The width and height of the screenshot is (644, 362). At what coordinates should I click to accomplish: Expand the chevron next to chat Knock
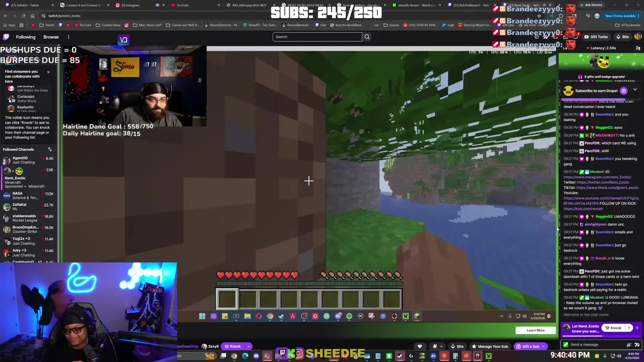click(629, 328)
